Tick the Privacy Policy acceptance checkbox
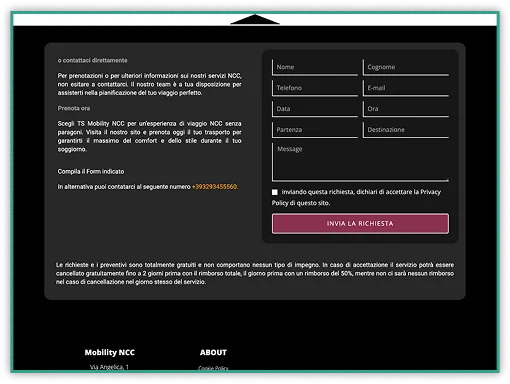This screenshot has height=384, width=510. click(x=275, y=192)
